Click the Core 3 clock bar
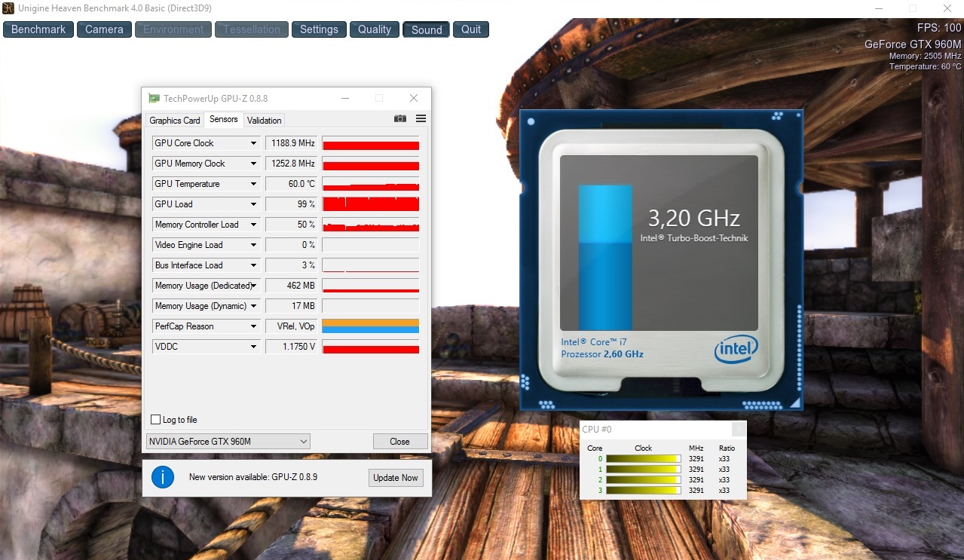This screenshot has width=964, height=560. pyautogui.click(x=643, y=490)
